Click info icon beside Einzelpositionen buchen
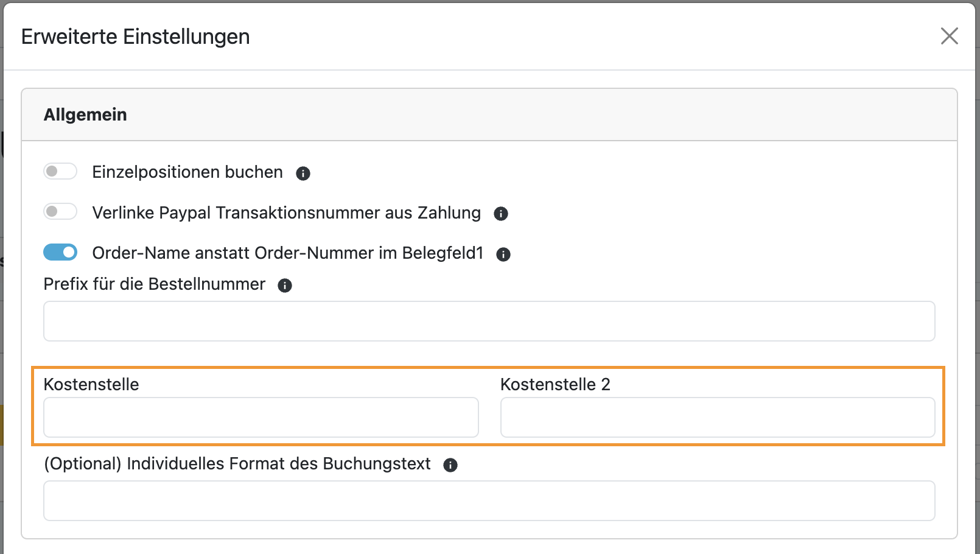The height and width of the screenshot is (554, 980). (x=303, y=174)
